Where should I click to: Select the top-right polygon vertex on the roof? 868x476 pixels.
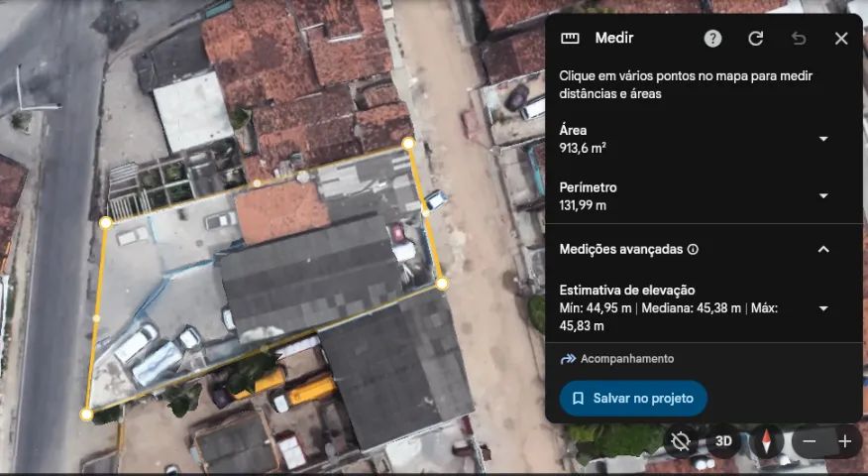tap(408, 144)
